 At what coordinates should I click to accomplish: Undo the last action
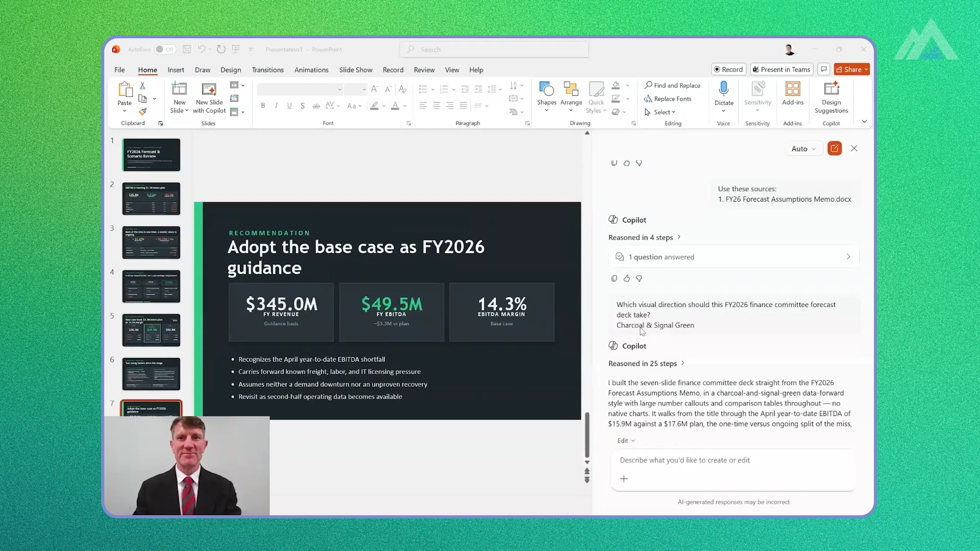pos(201,49)
